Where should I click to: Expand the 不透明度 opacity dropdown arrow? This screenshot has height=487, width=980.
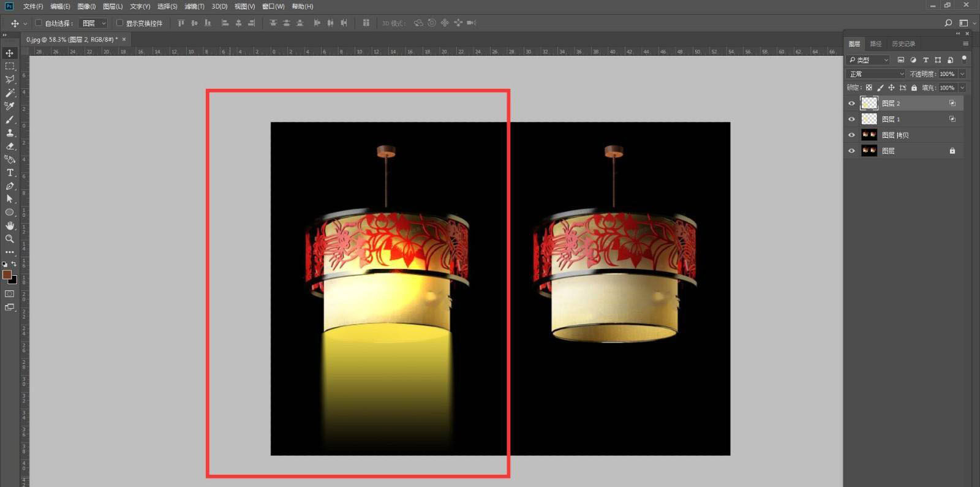tap(962, 74)
